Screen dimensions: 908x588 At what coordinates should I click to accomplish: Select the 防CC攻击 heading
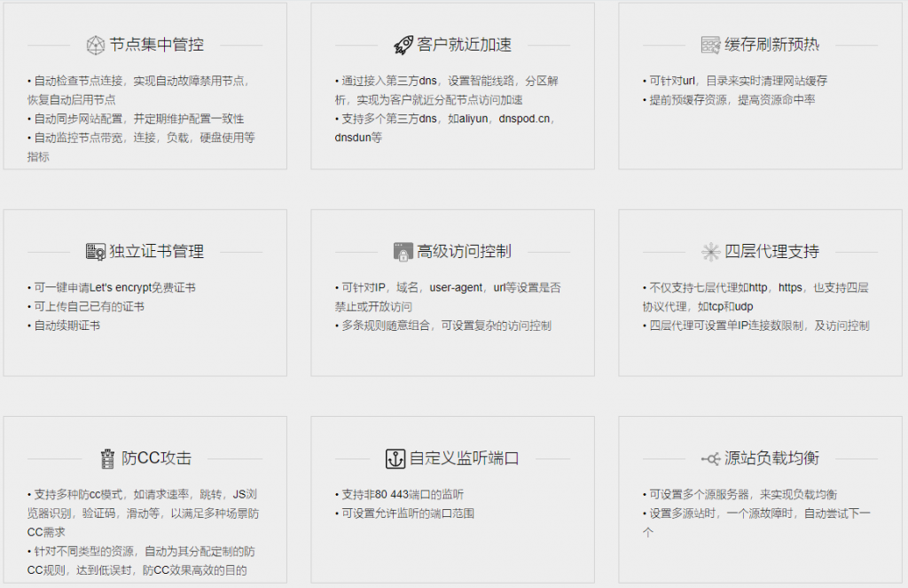(x=156, y=459)
